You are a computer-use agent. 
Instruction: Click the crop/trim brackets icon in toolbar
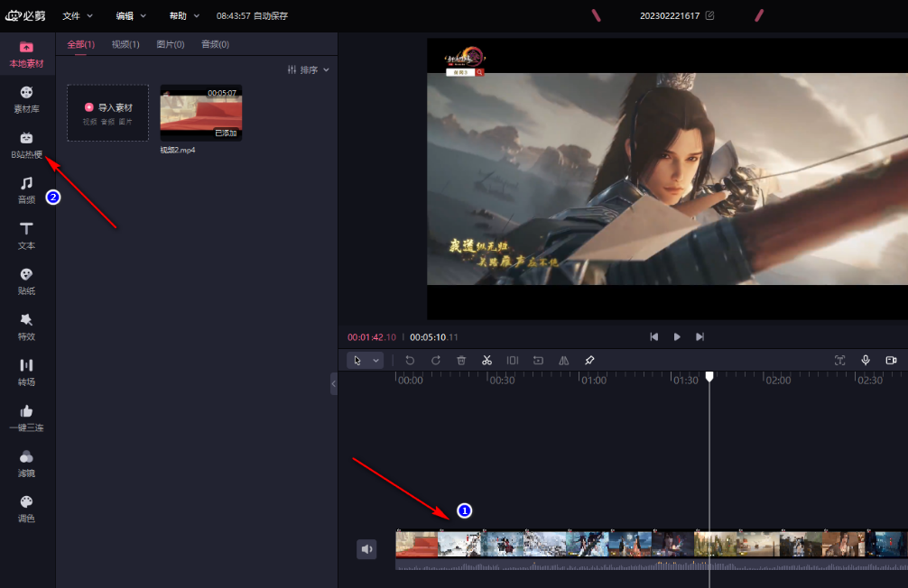[x=513, y=361]
